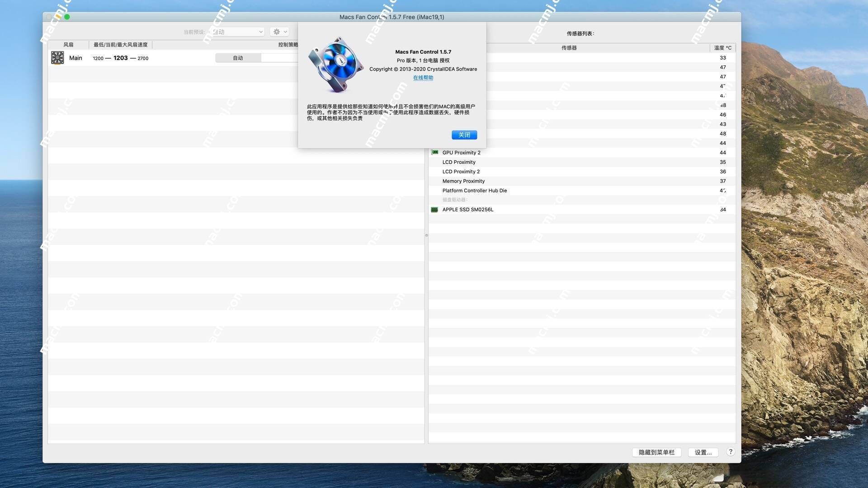Select the Memory Proximity sensor row
Screen dimensions: 868x488
click(582, 181)
